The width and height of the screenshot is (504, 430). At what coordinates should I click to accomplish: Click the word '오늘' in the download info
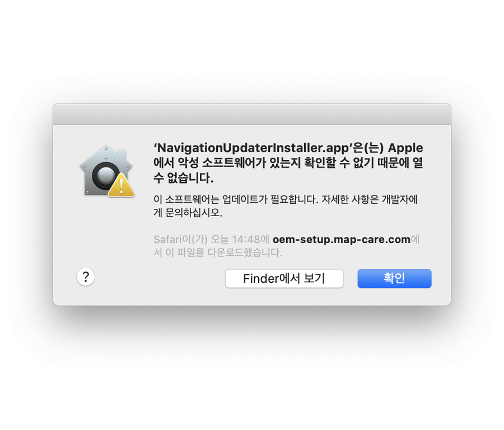[x=220, y=240]
